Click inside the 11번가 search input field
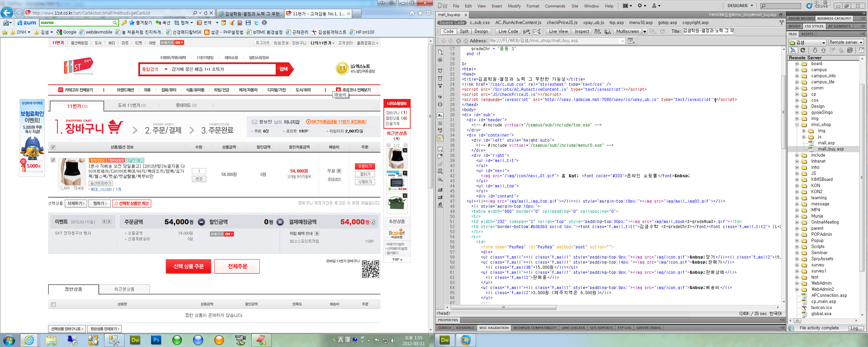The image size is (868, 347). (222, 69)
